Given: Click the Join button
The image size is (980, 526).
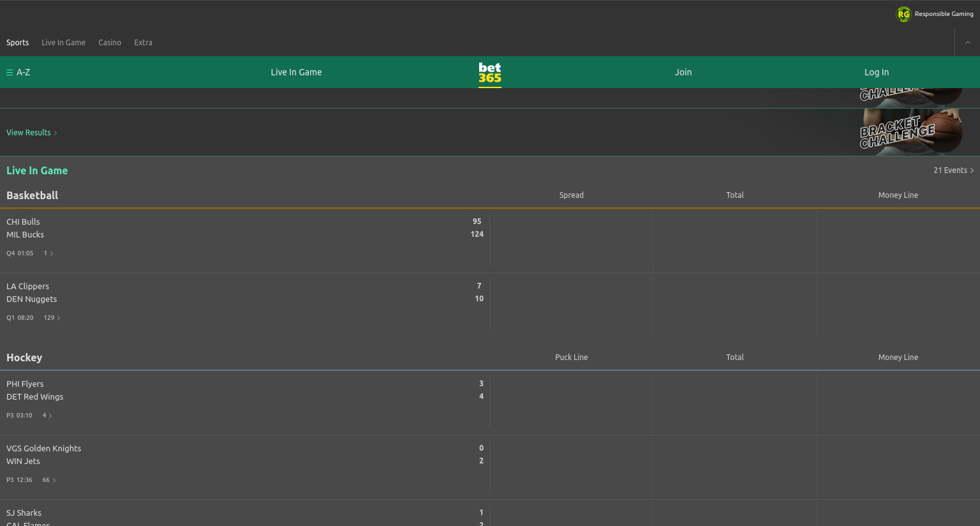Looking at the screenshot, I should coord(683,72).
